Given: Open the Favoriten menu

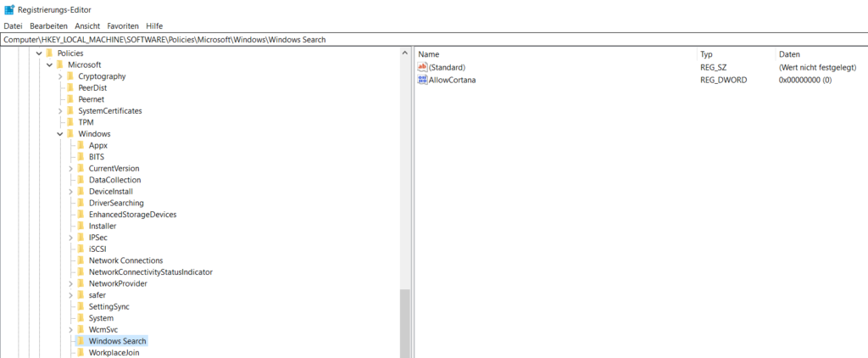Looking at the screenshot, I should [124, 26].
